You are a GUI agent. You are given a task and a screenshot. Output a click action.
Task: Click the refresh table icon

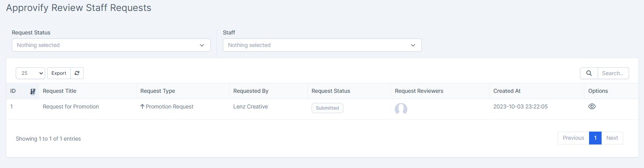[x=77, y=73]
